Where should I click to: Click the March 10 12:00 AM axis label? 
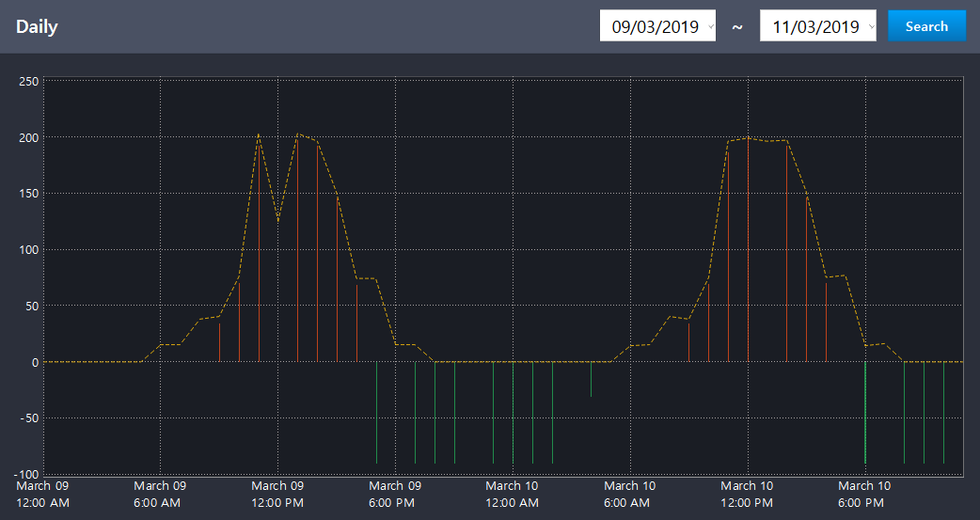(x=512, y=495)
